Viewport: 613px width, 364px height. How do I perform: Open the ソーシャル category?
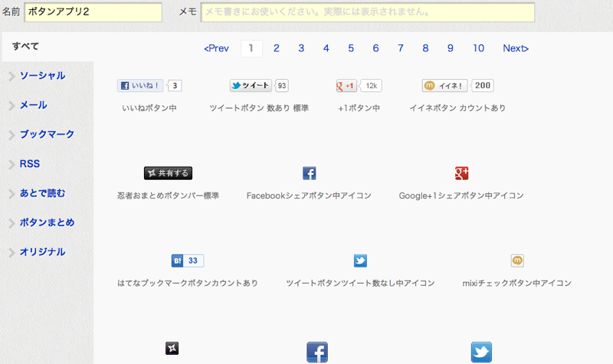(x=42, y=75)
